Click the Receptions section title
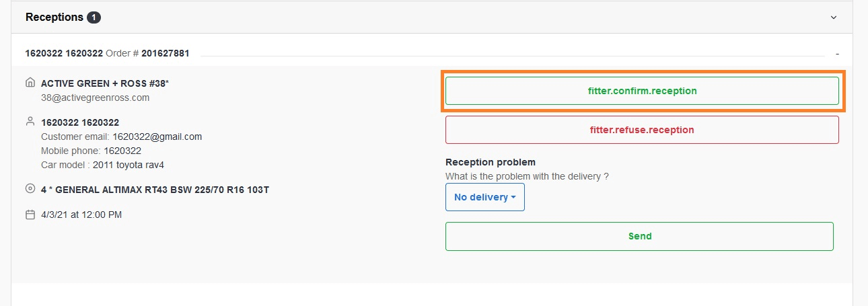This screenshot has width=868, height=306. (54, 17)
